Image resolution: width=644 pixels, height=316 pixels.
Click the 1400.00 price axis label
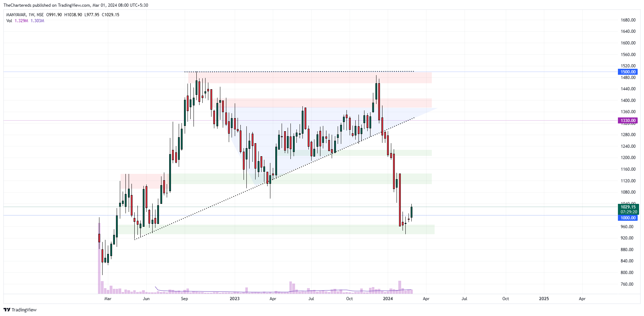coord(628,101)
